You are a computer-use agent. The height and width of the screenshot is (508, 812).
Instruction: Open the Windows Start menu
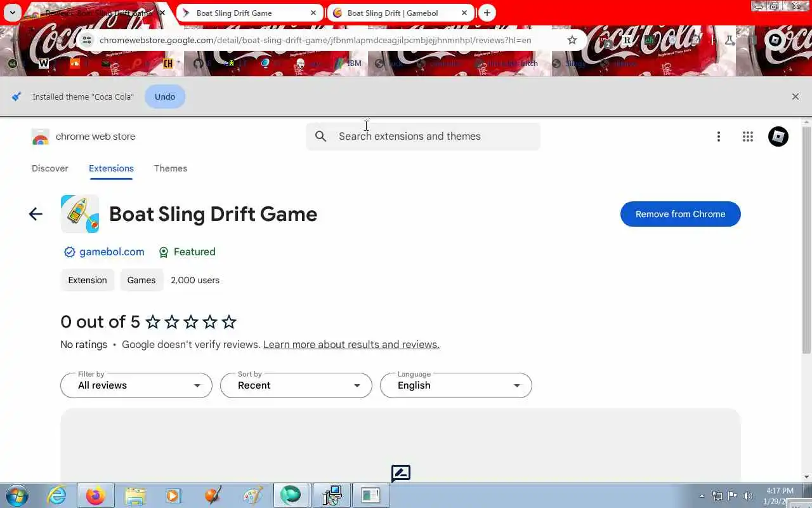16,495
